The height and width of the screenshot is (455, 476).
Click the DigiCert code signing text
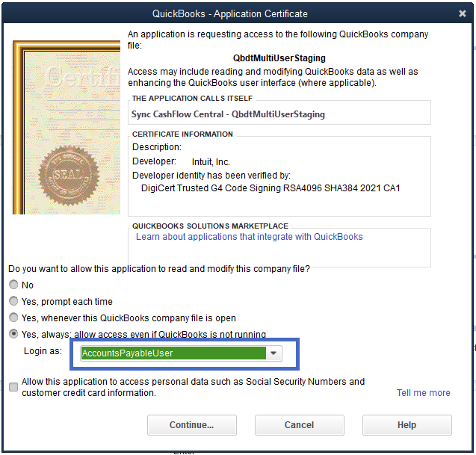coord(271,188)
